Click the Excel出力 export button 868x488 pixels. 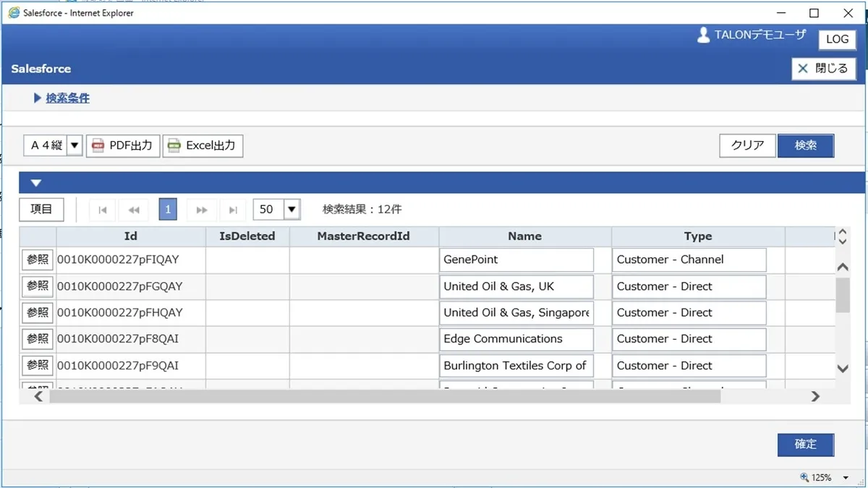(203, 146)
